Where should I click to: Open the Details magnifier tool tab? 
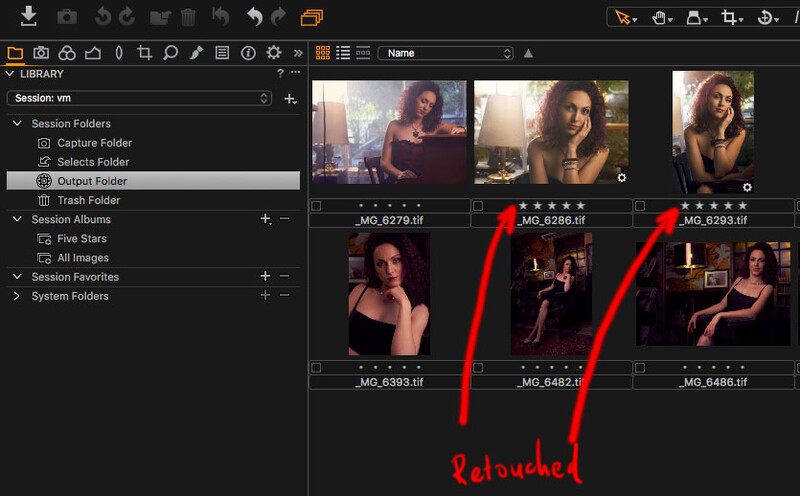tap(170, 53)
